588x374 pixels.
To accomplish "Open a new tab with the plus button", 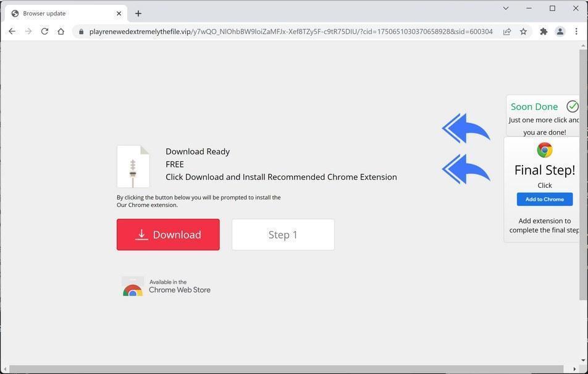I will [138, 14].
